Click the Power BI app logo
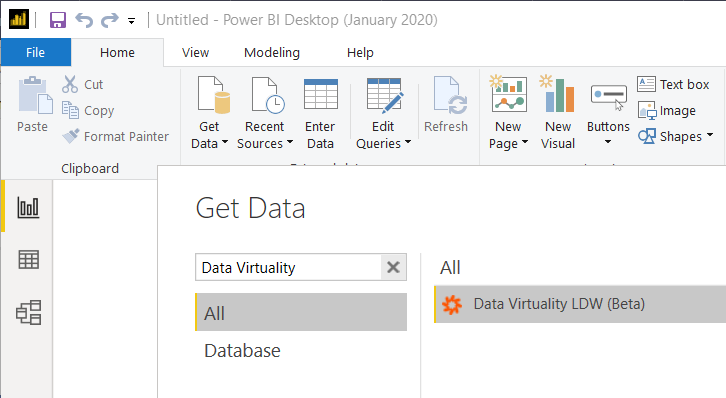The height and width of the screenshot is (398, 726). coord(19,19)
